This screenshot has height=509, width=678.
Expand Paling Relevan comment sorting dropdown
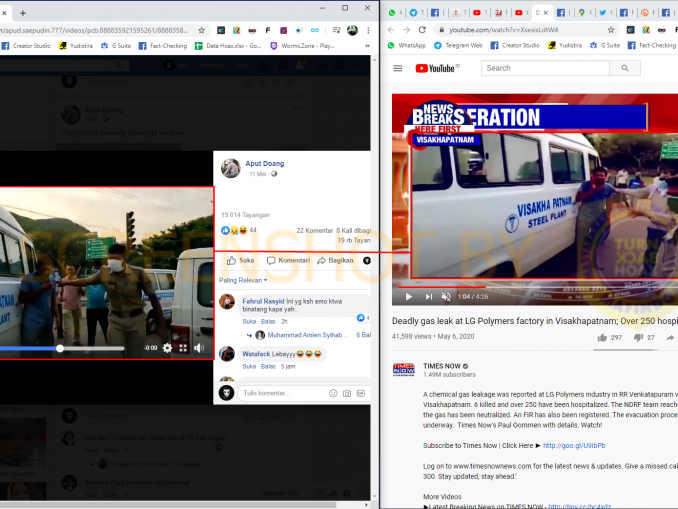[x=243, y=280]
